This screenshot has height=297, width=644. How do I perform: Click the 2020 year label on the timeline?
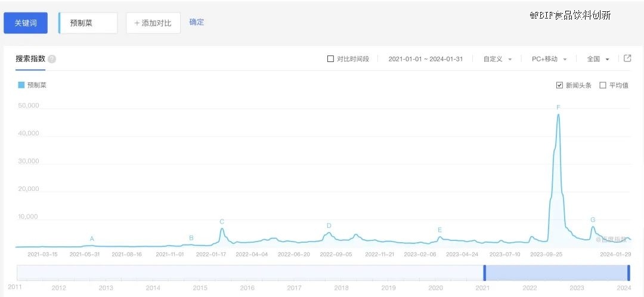pyautogui.click(x=435, y=288)
